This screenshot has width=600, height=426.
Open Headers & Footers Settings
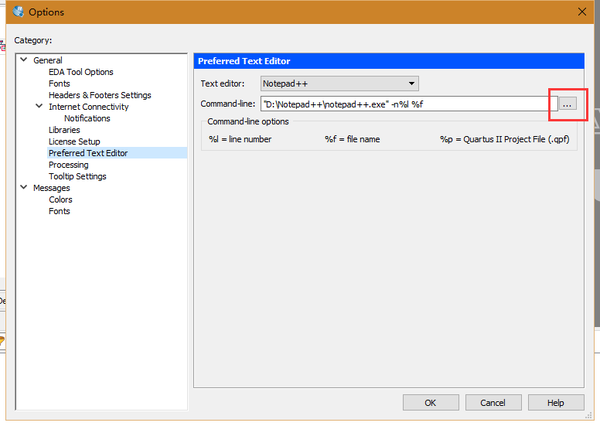100,95
